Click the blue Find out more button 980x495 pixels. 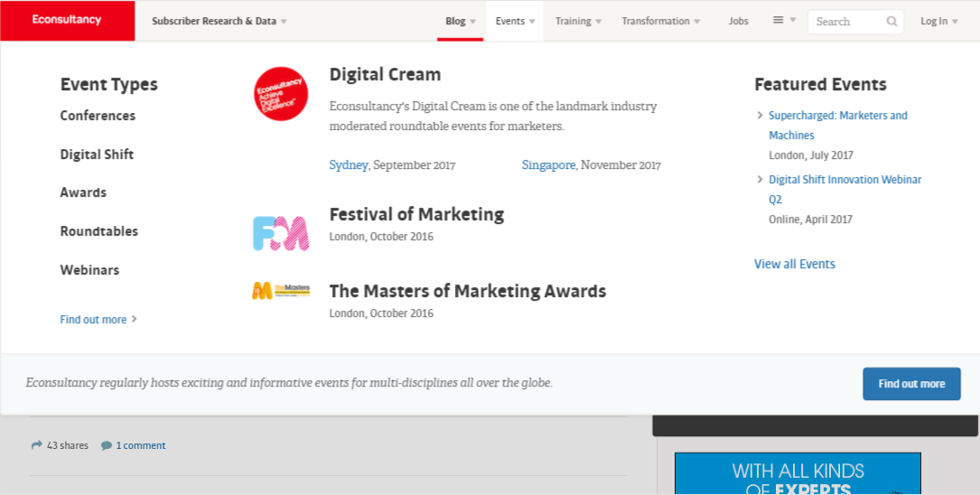[x=911, y=384]
